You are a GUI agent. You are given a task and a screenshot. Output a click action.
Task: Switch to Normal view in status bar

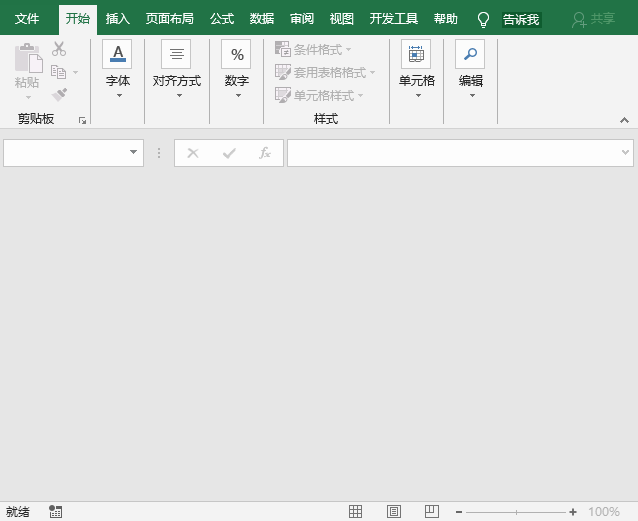[355, 512]
